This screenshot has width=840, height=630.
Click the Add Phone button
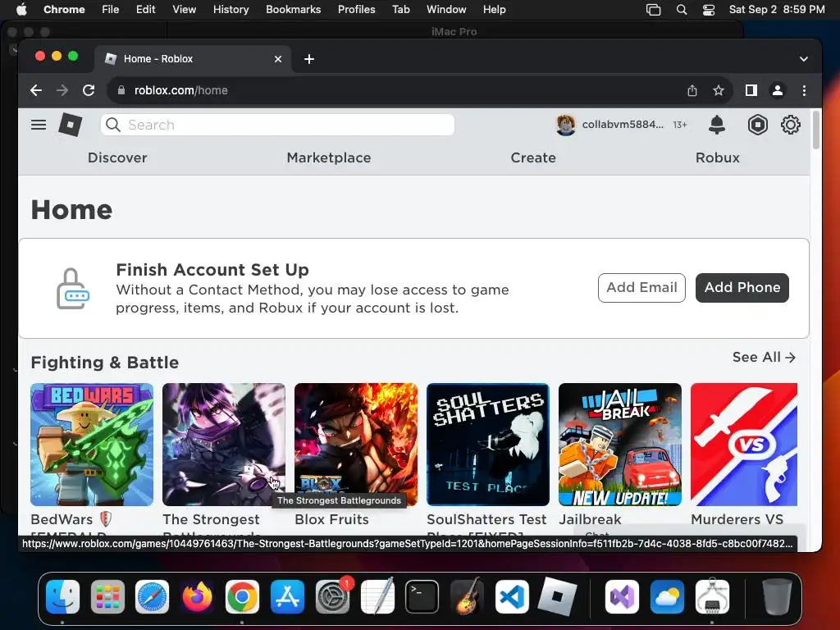pos(742,288)
